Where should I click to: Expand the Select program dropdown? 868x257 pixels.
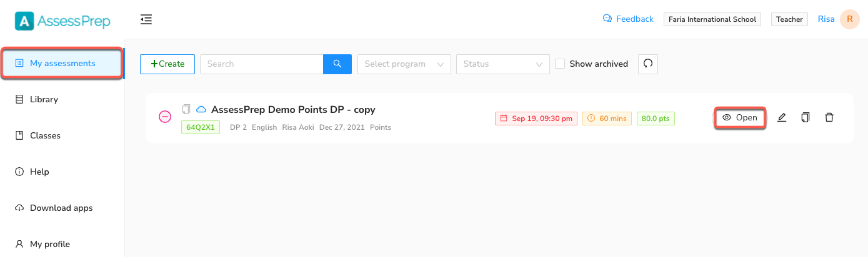pyautogui.click(x=404, y=64)
